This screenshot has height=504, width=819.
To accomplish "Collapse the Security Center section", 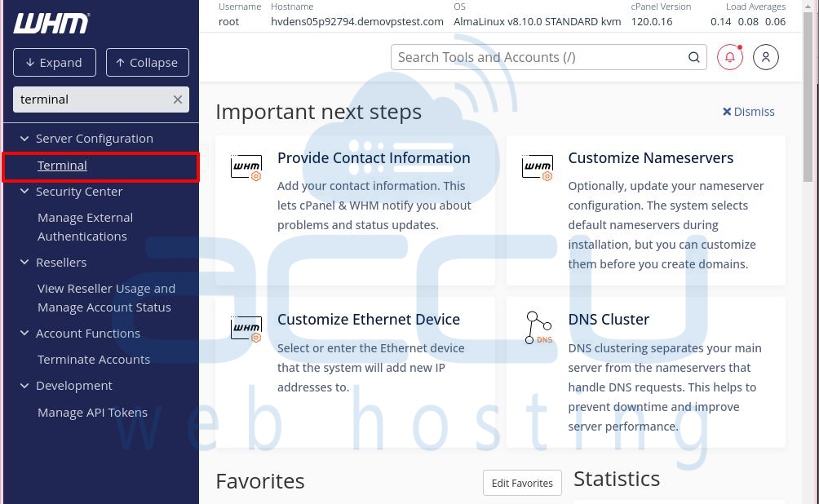I will coord(24,192).
